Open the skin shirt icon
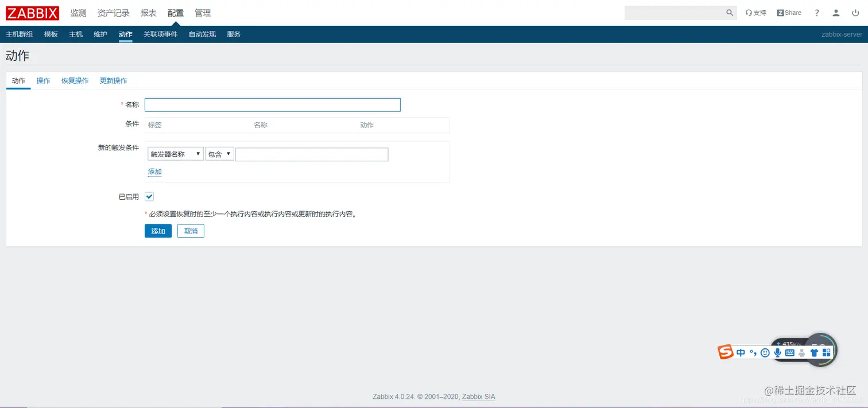868x408 pixels. (x=814, y=353)
